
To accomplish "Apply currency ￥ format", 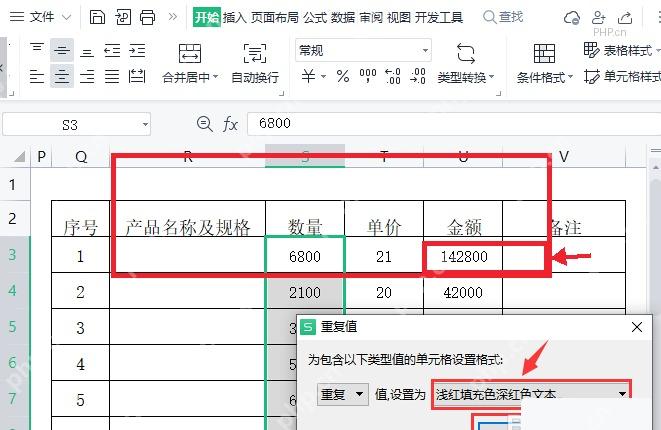I will [308, 76].
